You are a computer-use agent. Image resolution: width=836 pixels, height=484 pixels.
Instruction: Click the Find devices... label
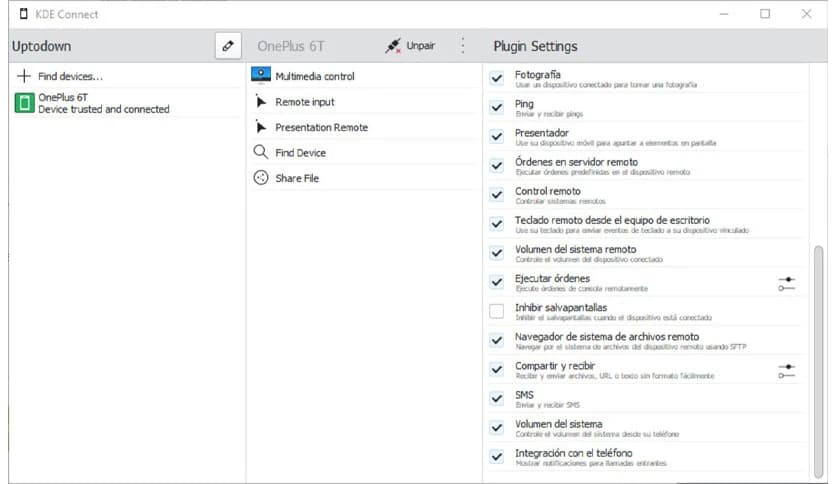coord(70,76)
